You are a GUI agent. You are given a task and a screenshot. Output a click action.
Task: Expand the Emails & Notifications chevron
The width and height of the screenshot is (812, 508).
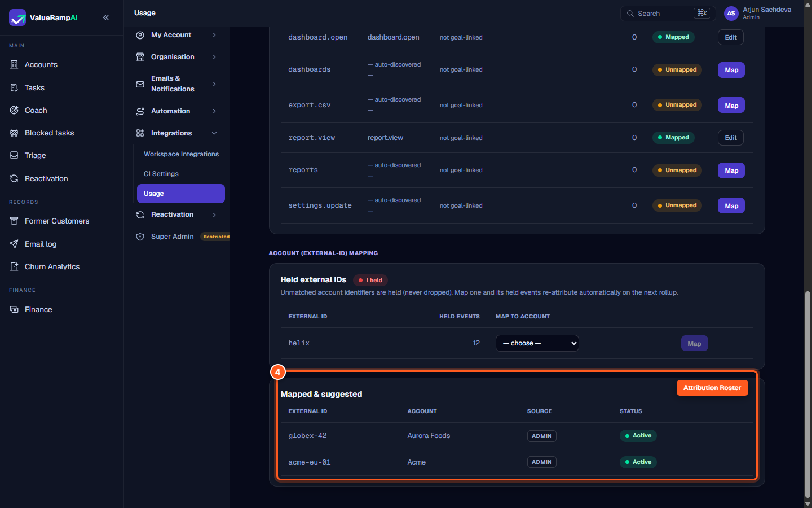[214, 84]
